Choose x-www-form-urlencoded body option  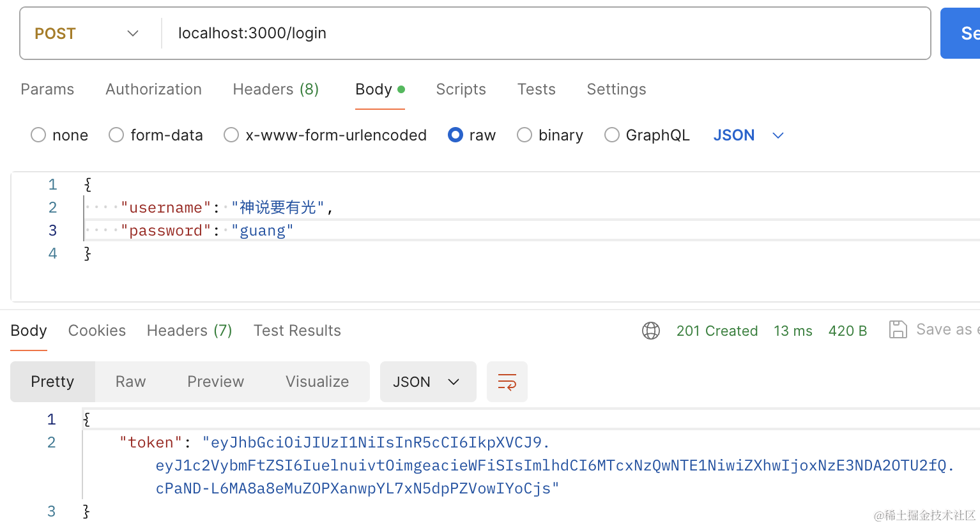click(231, 135)
